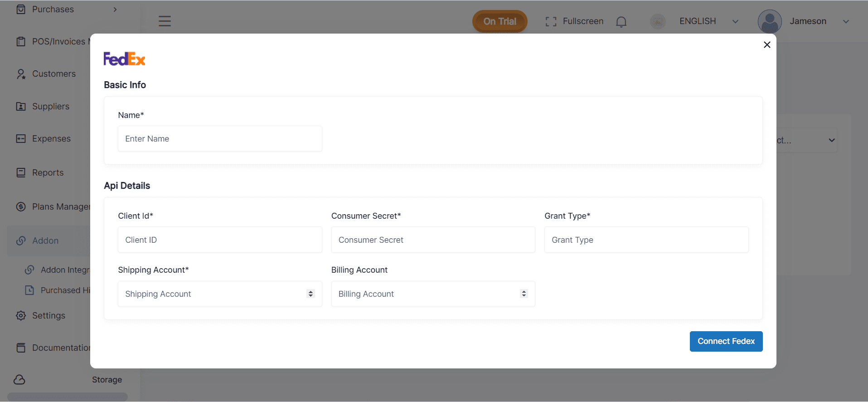The width and height of the screenshot is (868, 402).
Task: Click the Consumer Secret field
Action: click(x=433, y=240)
